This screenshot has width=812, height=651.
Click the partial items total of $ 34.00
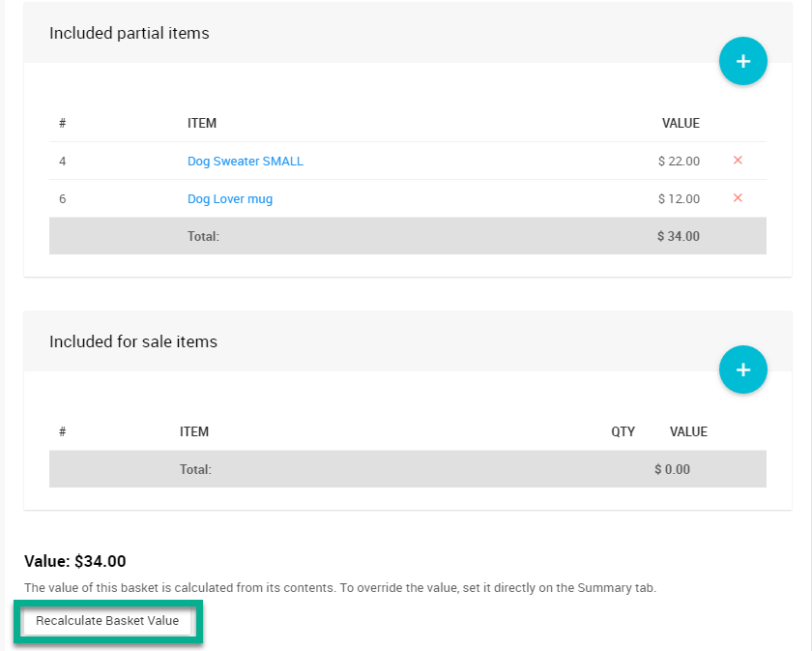[678, 236]
